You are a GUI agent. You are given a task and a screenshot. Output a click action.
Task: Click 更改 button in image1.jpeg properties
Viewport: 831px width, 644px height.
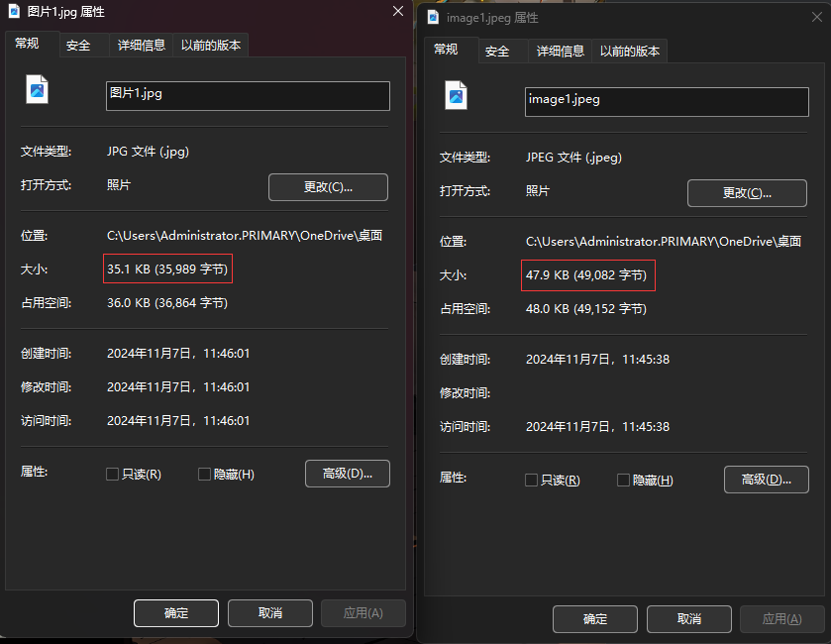[x=747, y=193]
